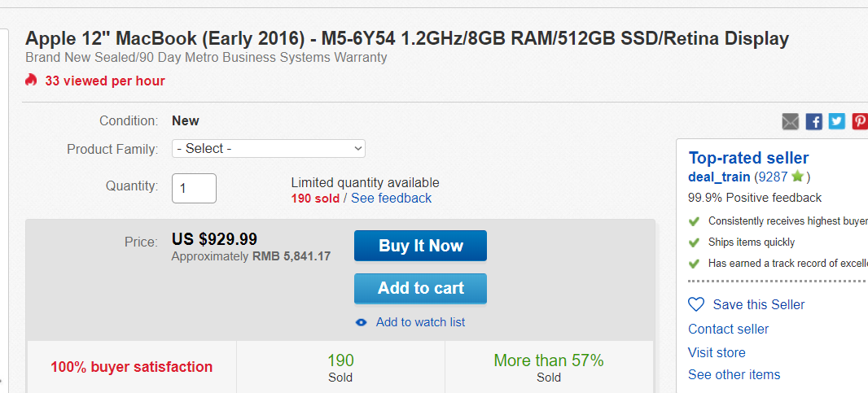Click the heart icon beside Save this Seller

pos(696,304)
